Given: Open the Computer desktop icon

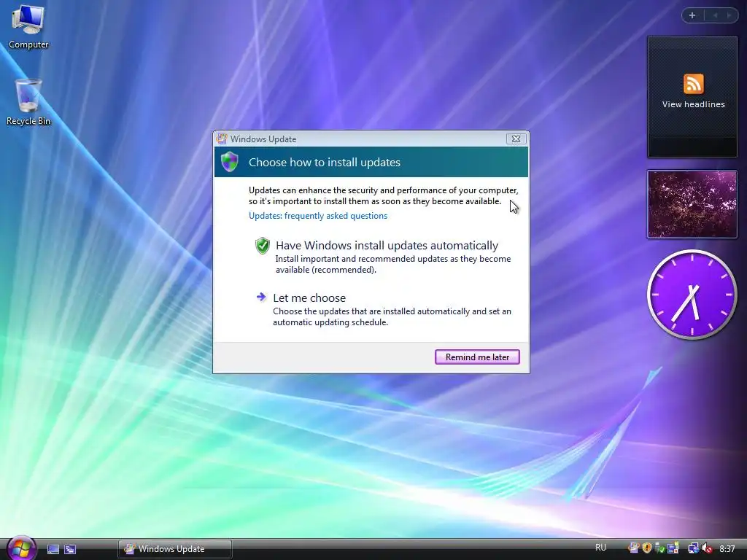Looking at the screenshot, I should tap(28, 27).
